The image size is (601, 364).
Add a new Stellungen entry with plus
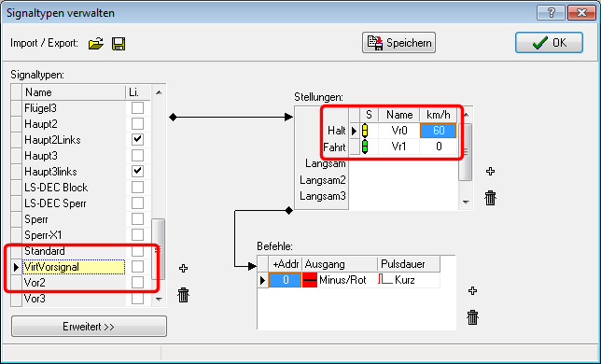point(490,172)
